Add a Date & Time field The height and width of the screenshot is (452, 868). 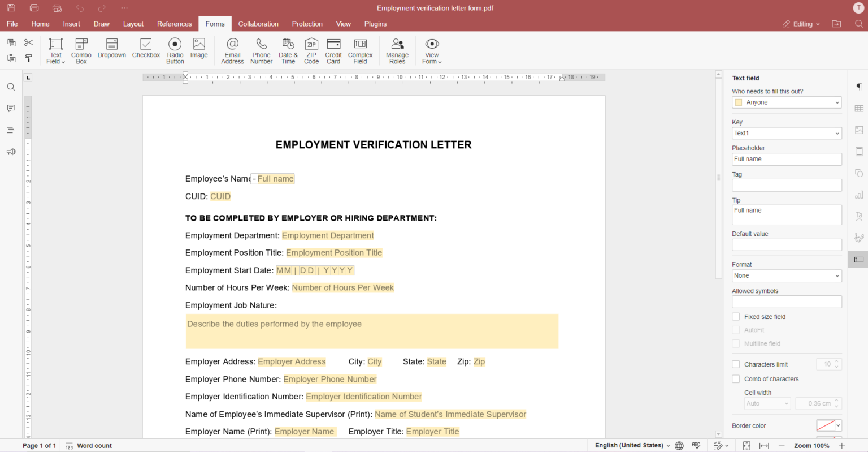pos(288,50)
